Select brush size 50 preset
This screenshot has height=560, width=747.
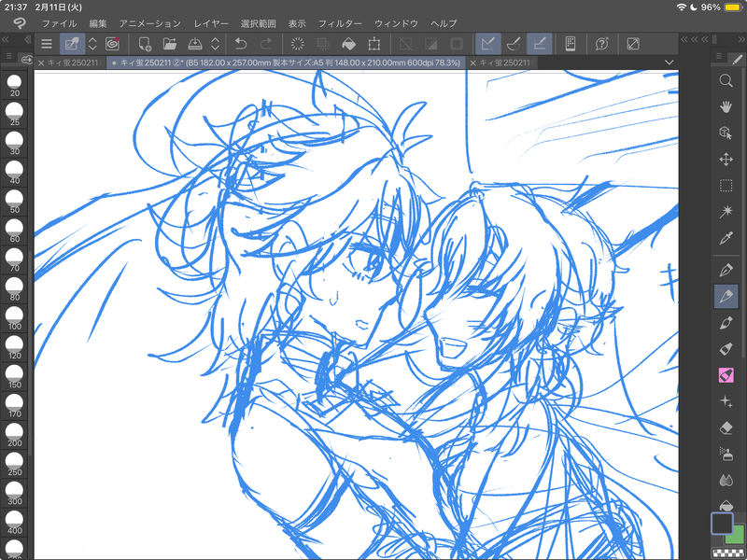[x=14, y=202]
